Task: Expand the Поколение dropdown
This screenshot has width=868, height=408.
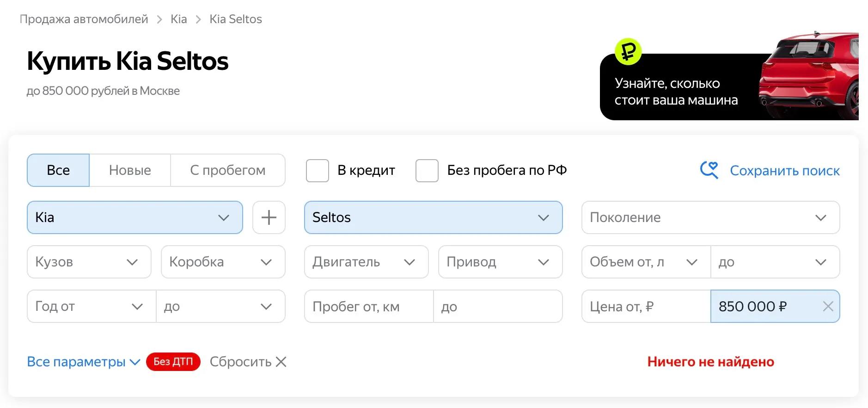Action: [x=710, y=217]
